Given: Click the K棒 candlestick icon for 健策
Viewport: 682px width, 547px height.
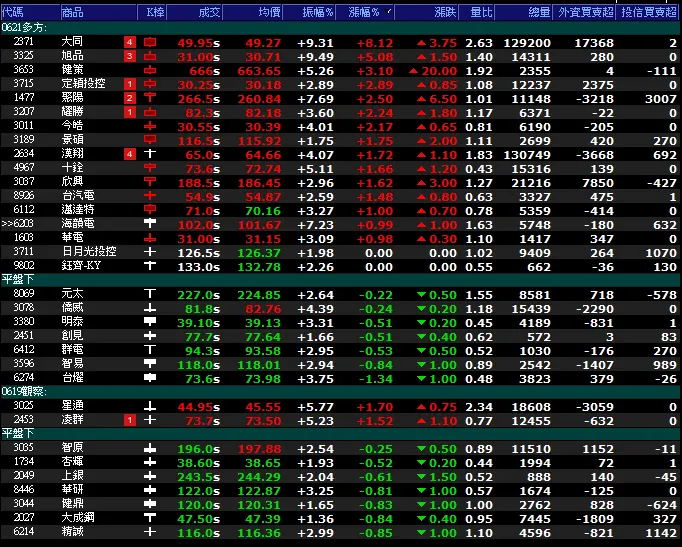Looking at the screenshot, I should click(150, 70).
